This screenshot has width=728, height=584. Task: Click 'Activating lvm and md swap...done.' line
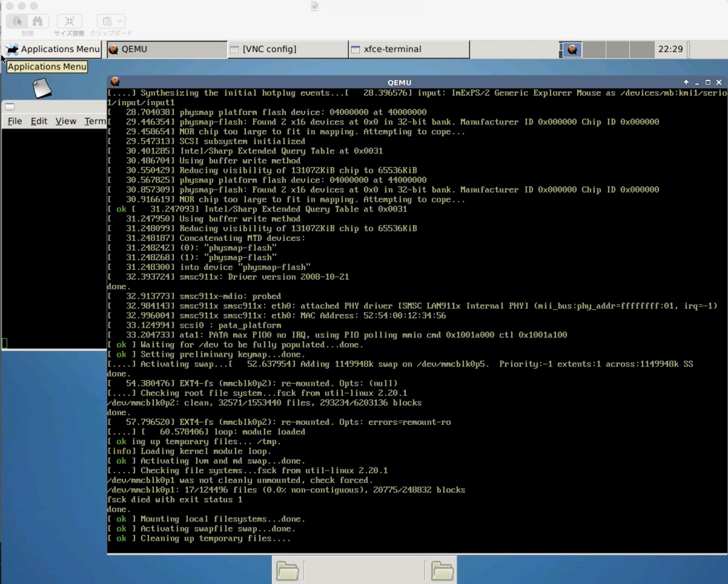[x=206, y=461]
